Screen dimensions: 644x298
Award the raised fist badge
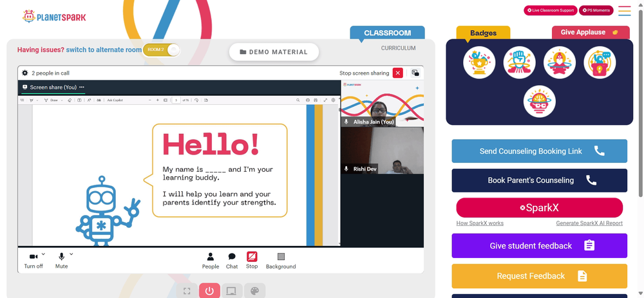point(519,63)
